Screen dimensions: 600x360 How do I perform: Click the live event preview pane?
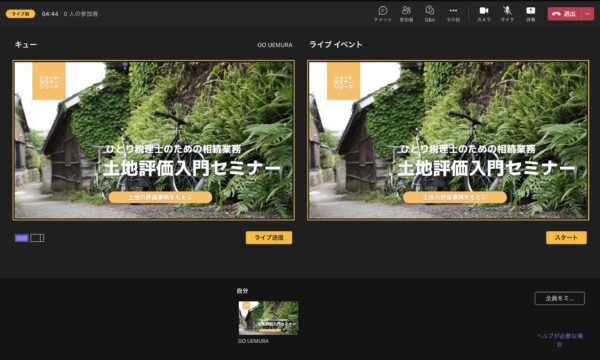pos(448,140)
